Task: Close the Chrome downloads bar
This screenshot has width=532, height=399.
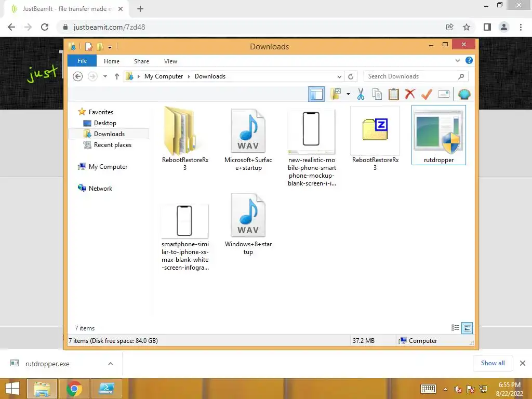Action: (x=523, y=363)
